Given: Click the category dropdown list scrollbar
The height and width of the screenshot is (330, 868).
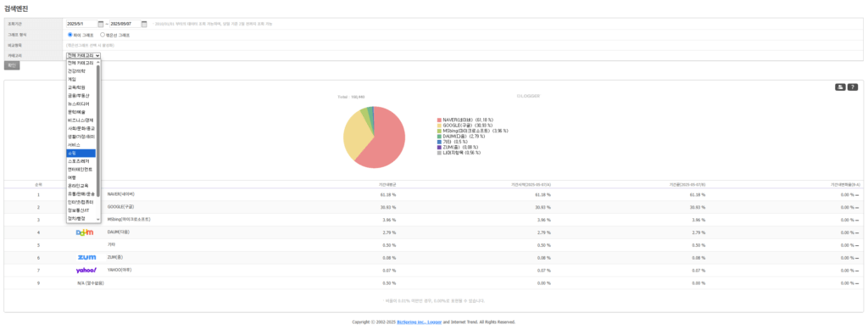Looking at the screenshot, I should [98, 131].
